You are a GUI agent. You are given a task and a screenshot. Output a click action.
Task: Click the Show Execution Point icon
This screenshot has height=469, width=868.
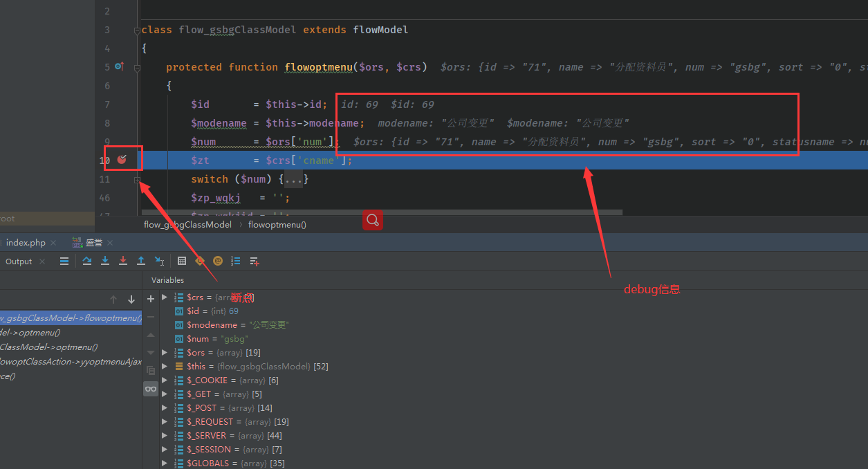tap(64, 261)
